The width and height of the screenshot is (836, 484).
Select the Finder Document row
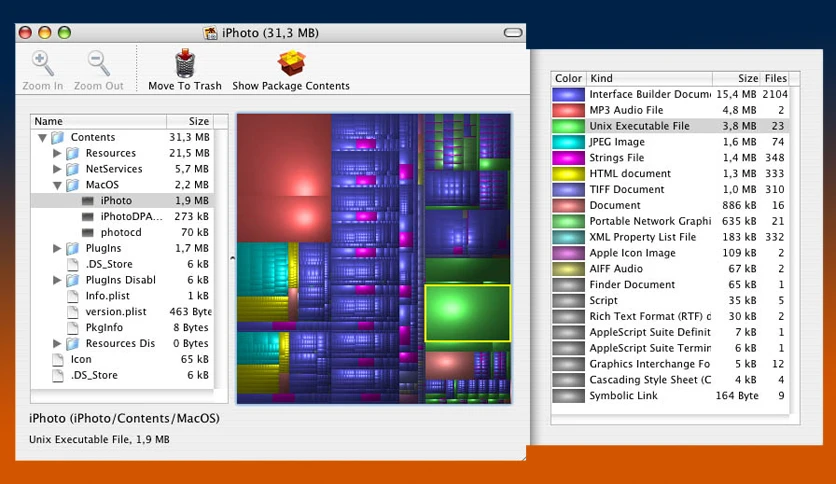pyautogui.click(x=670, y=285)
